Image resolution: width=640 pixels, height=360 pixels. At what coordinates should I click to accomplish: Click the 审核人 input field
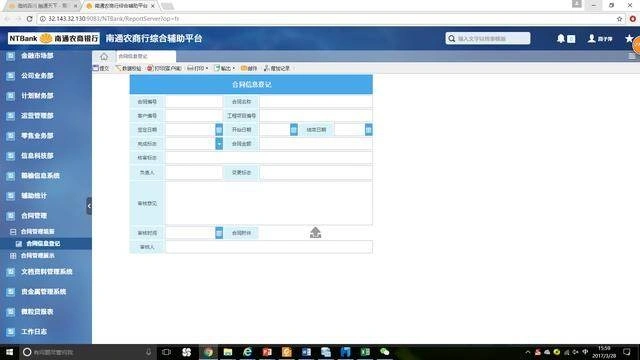269,247
